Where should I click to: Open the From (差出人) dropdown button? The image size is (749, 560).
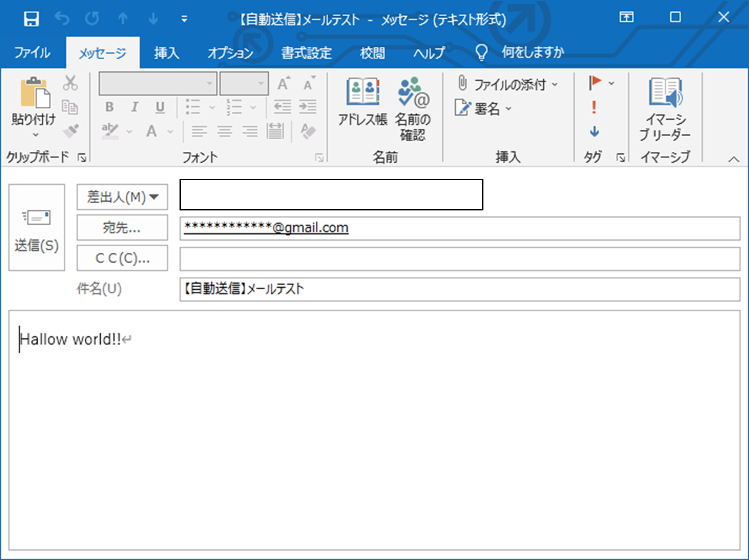pyautogui.click(x=122, y=197)
